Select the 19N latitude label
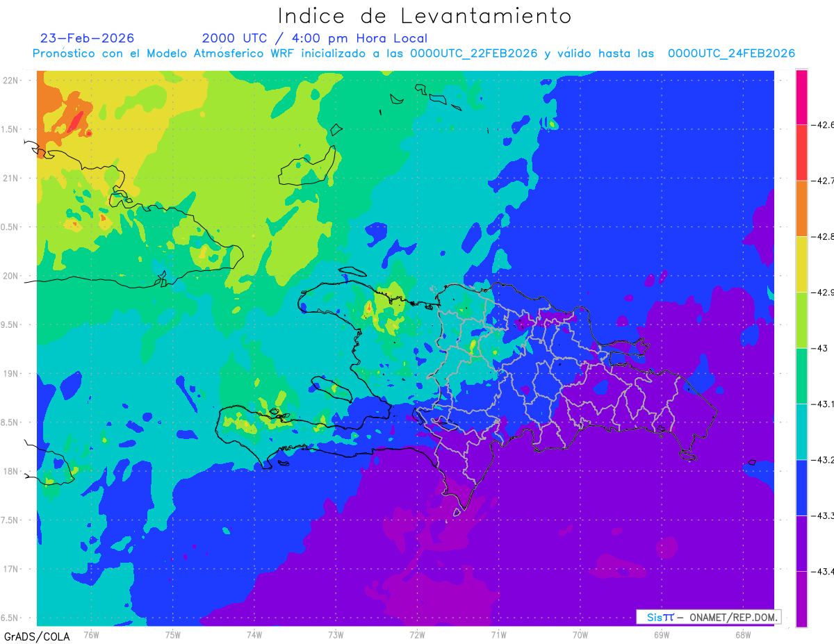The width and height of the screenshot is (834, 644). pyautogui.click(x=10, y=373)
